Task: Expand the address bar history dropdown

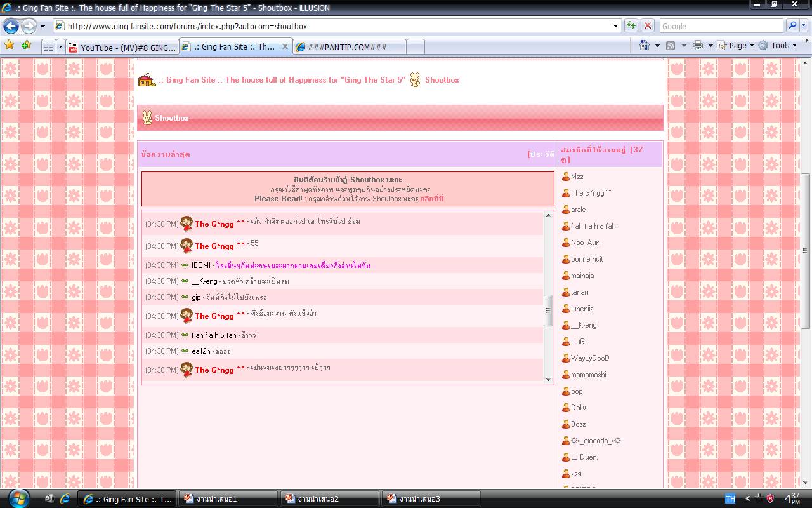Action: tap(615, 26)
